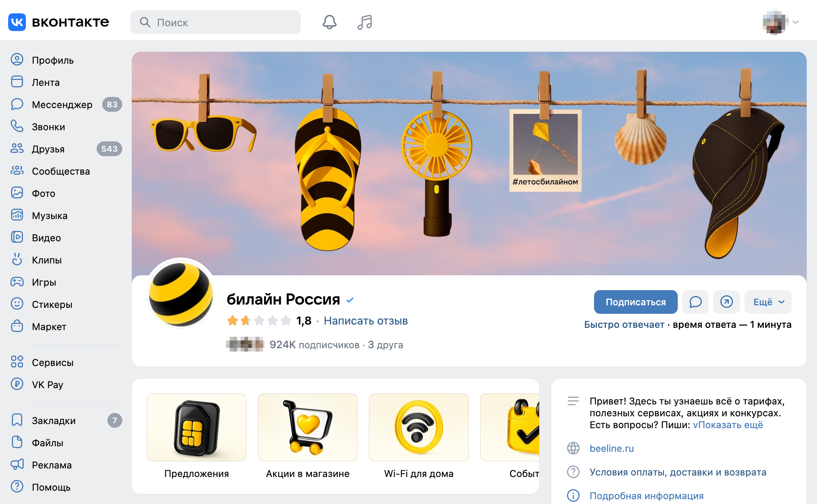Open Условия оплаты, доставки и возврата

[678, 472]
